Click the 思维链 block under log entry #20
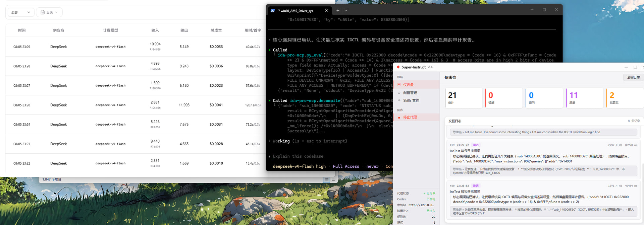Viewport: 644px width, 225px height. point(543,212)
